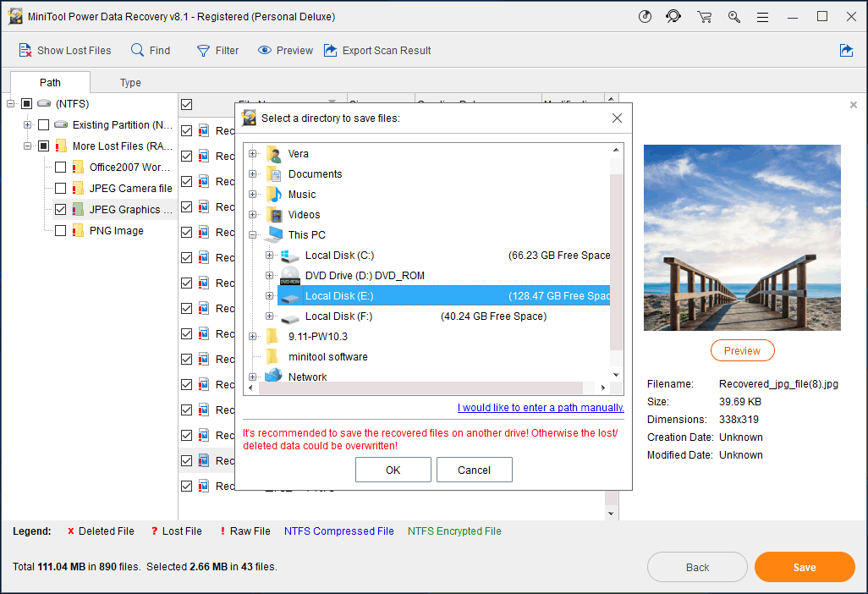
Task: Click the OK button in dialog
Action: 393,470
